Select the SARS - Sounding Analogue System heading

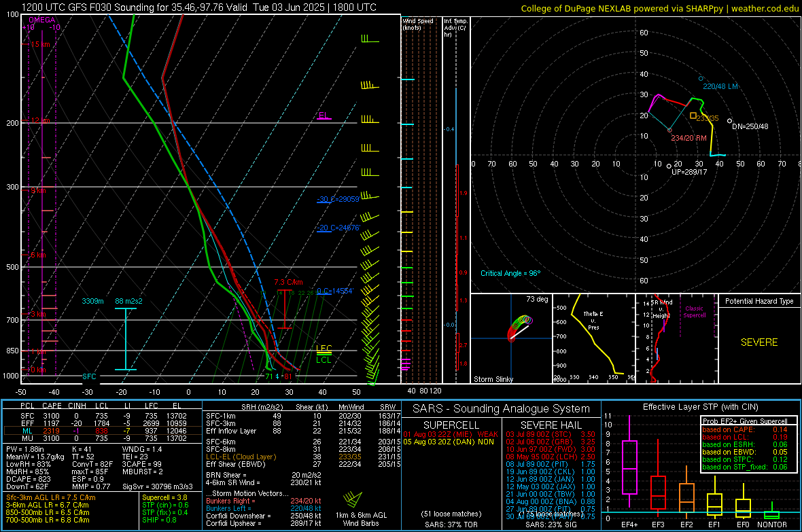click(x=501, y=409)
